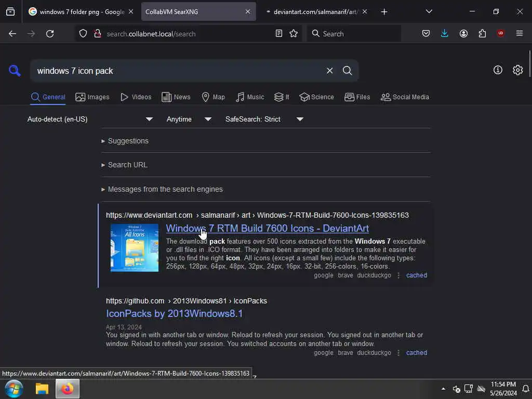Image resolution: width=532 pixels, height=399 pixels.
Task: Close the deviantart.com tab
Action: (x=364, y=11)
